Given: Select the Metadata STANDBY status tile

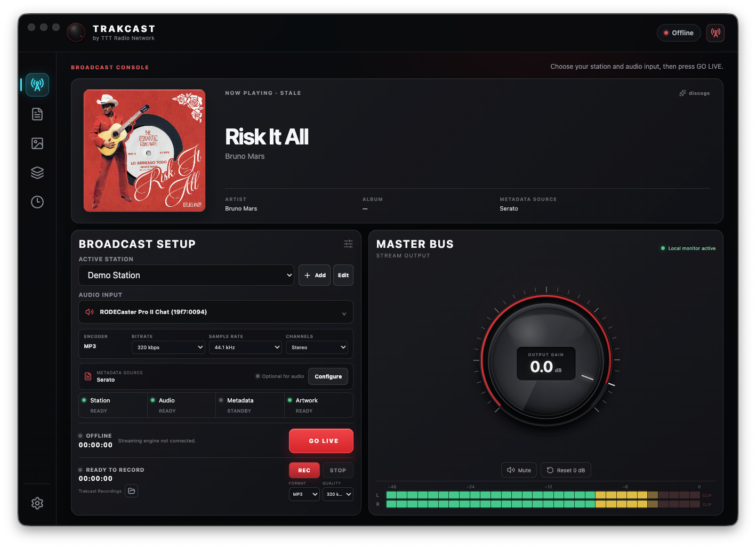Looking at the screenshot, I should [250, 405].
